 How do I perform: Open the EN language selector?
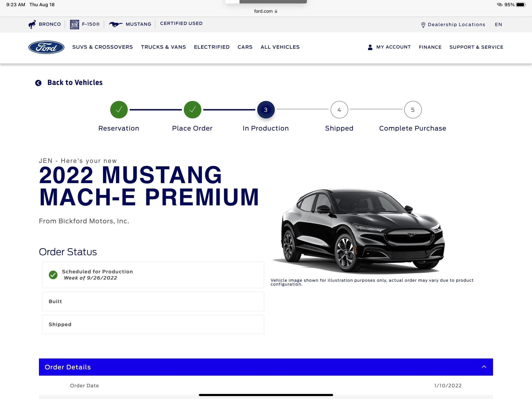tap(498, 25)
